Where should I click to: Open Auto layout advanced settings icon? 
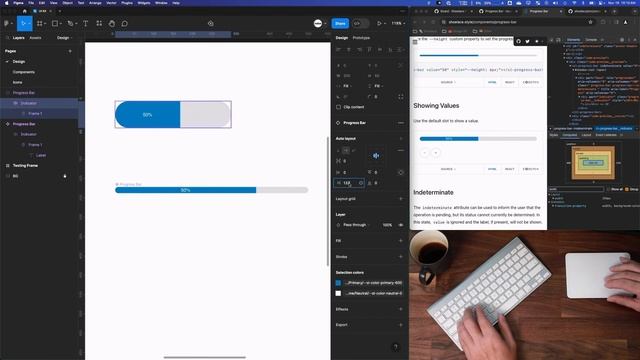coord(401,151)
